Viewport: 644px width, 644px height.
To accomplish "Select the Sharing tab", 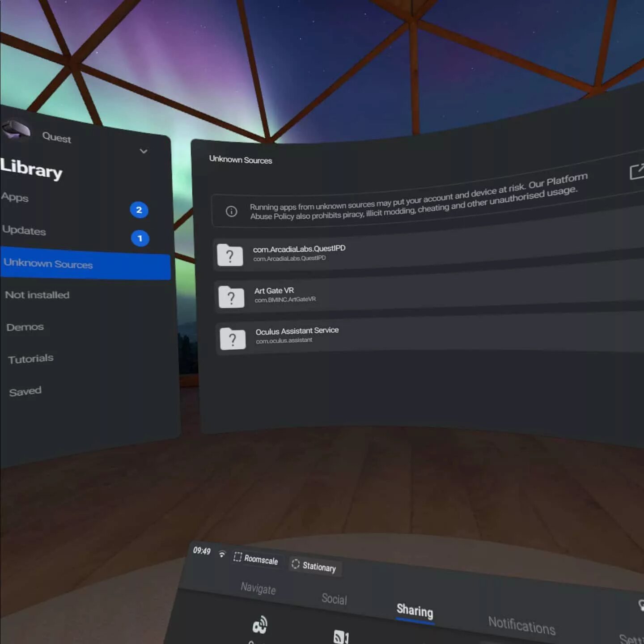I will click(x=415, y=610).
